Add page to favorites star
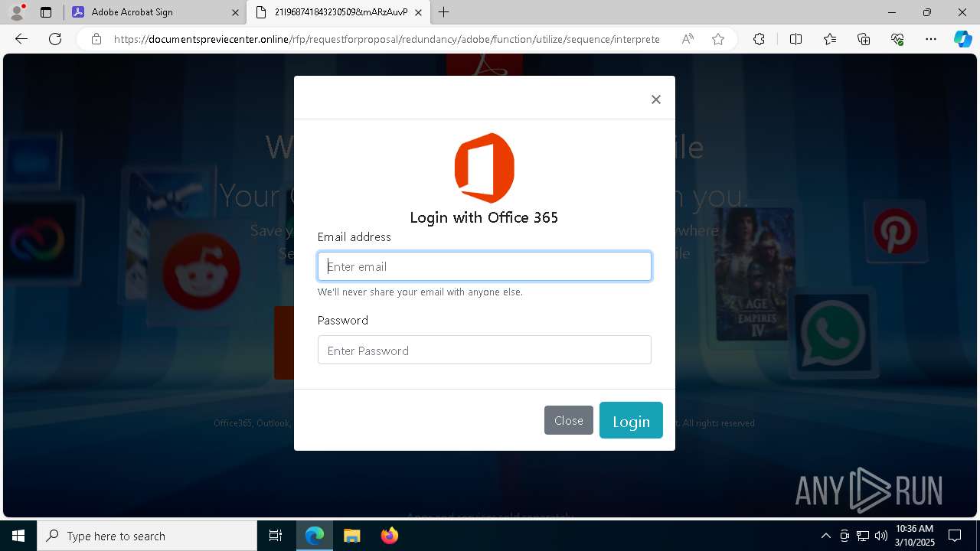Screen dimensions: 980x551 click(x=718, y=39)
